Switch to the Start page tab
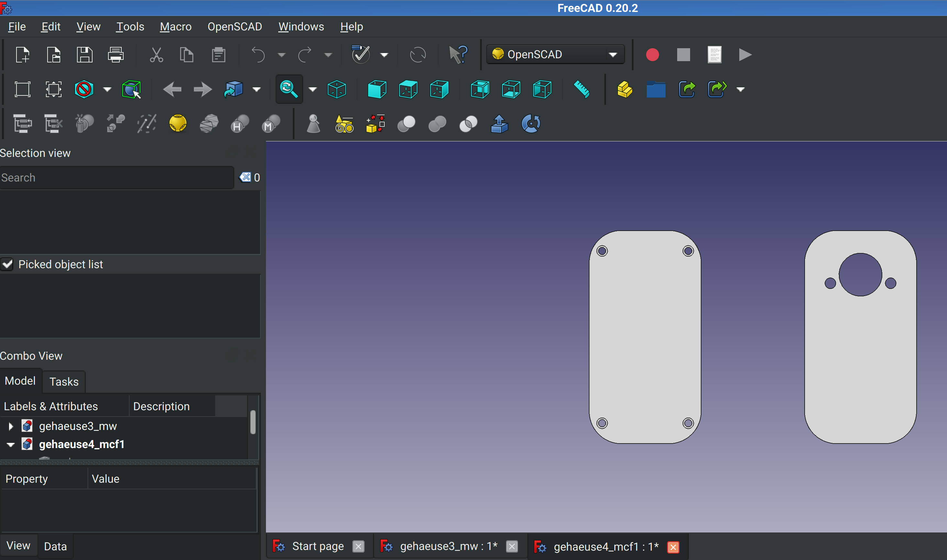Viewport: 947px width, 560px height. point(318,546)
